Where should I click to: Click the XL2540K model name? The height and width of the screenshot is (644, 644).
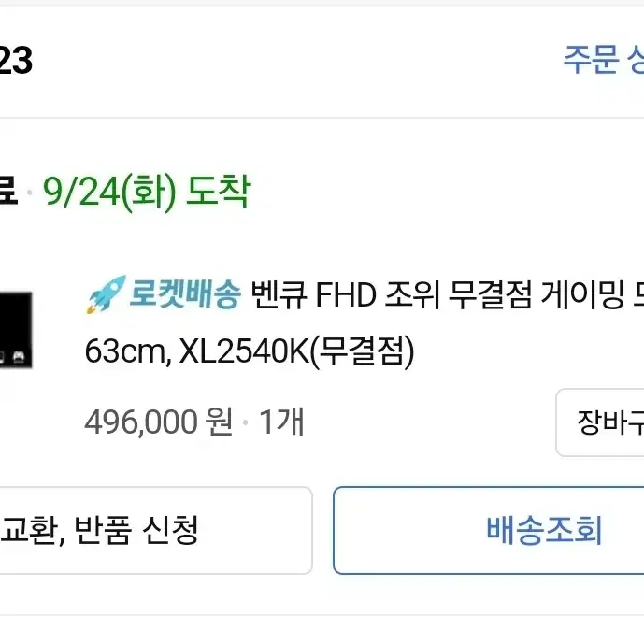point(244,351)
